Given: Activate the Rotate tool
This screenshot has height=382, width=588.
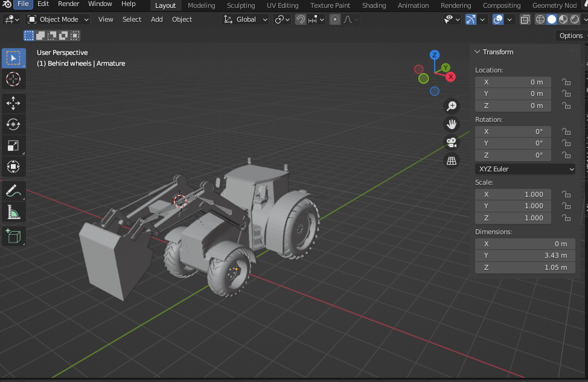Looking at the screenshot, I should coord(13,124).
